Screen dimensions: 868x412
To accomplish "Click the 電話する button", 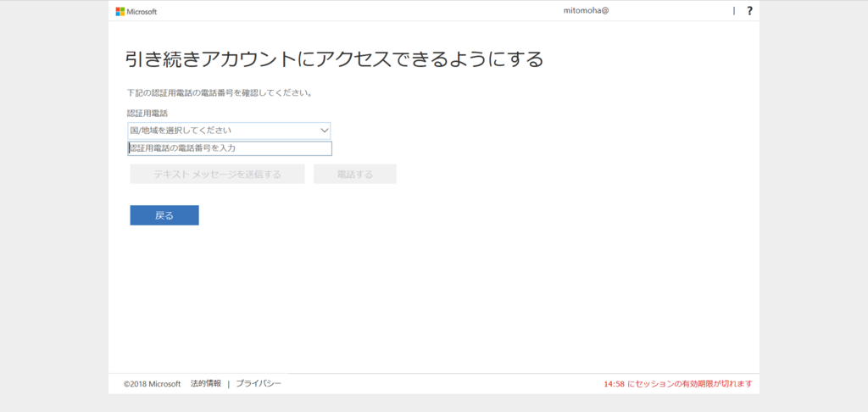I will click(x=355, y=174).
